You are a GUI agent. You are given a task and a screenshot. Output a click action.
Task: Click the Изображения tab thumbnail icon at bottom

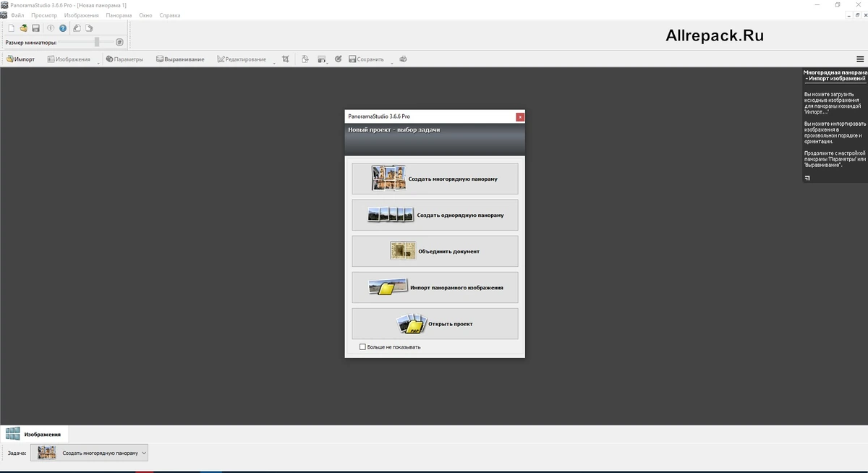tap(13, 434)
